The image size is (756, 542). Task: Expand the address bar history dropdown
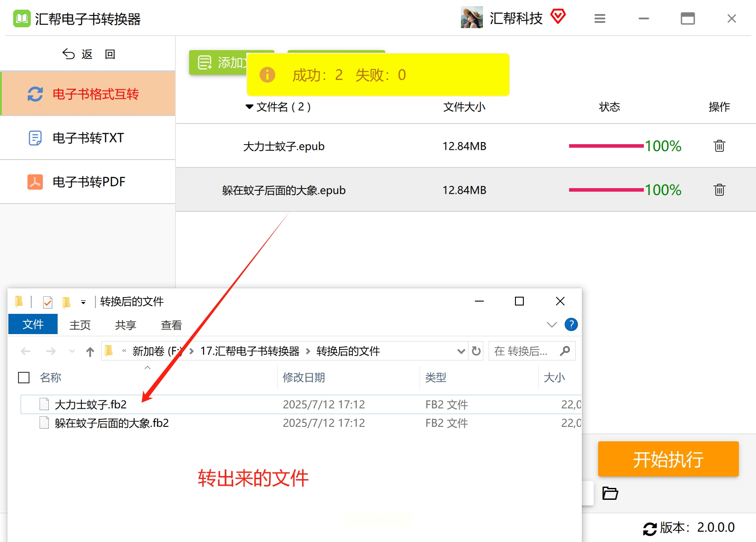461,351
